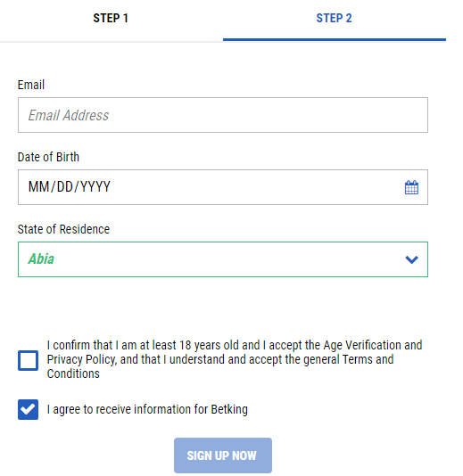Open the general Terms and Conditions text
The image size is (463, 476).
220,366
